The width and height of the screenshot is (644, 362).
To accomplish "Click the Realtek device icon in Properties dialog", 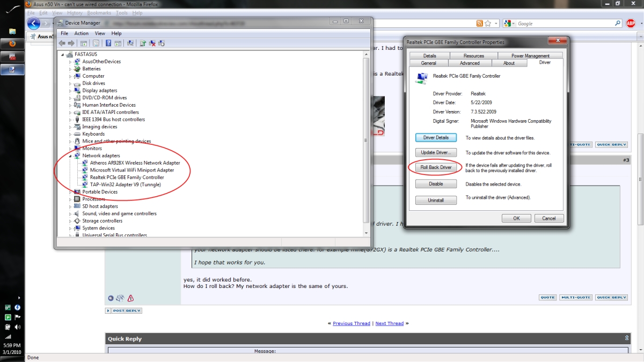I will tap(421, 78).
